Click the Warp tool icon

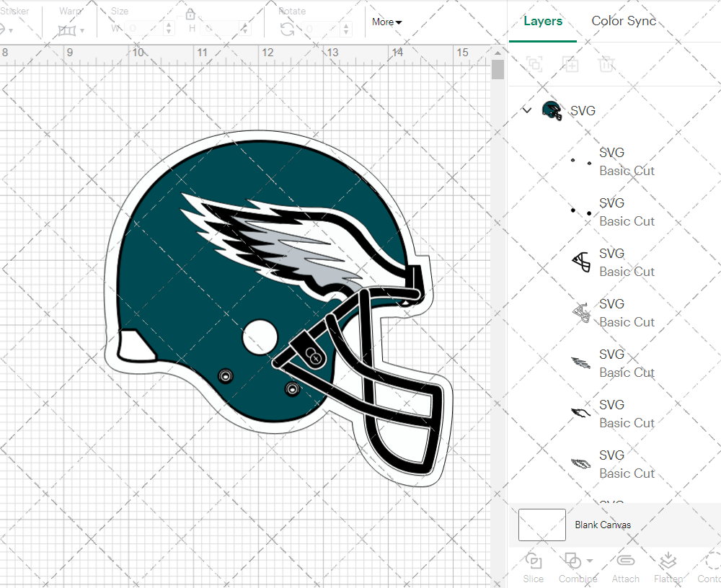pyautogui.click(x=67, y=30)
